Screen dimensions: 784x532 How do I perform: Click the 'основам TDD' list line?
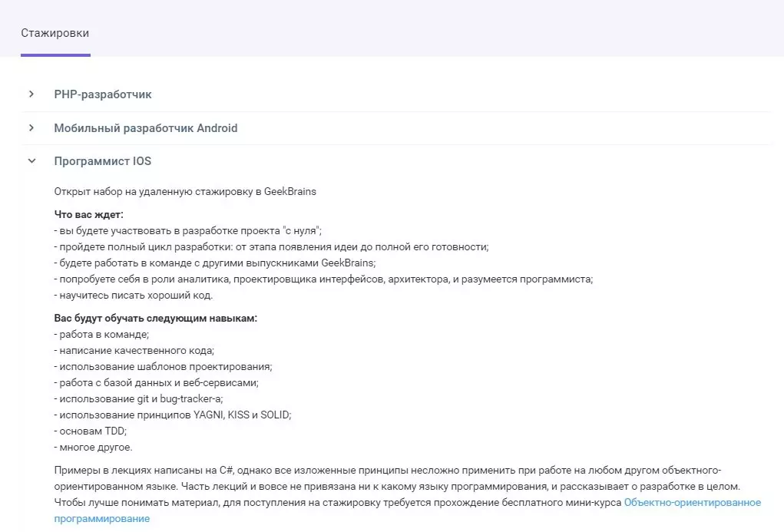coord(91,431)
